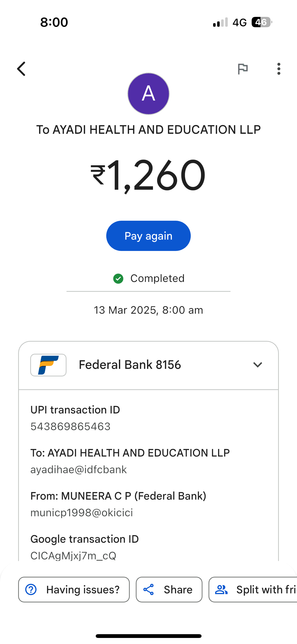Tap the Share button

point(169,590)
